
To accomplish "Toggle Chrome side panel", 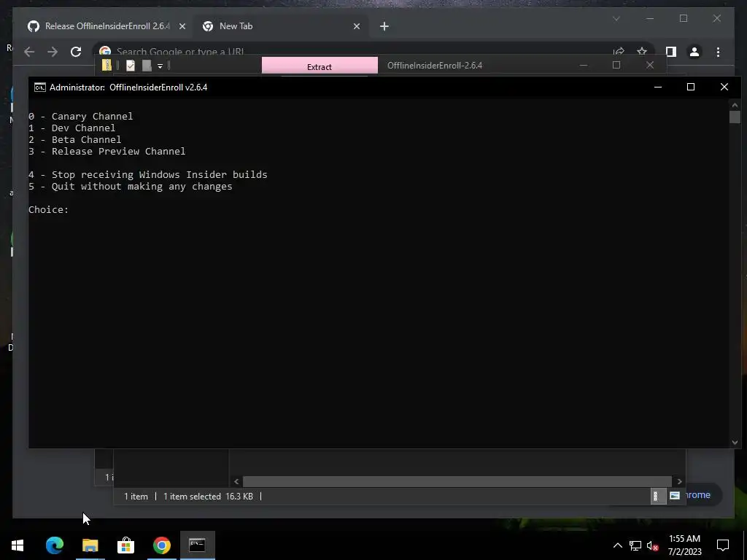I will click(671, 52).
